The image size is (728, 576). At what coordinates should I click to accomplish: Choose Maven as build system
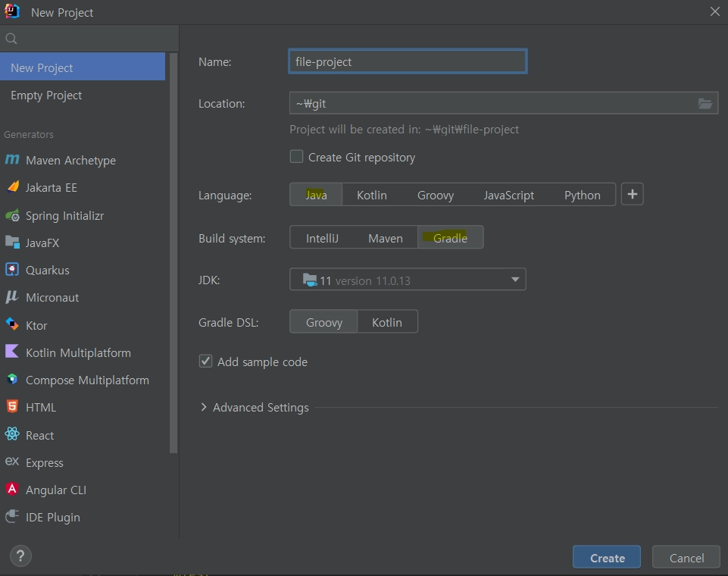point(385,238)
